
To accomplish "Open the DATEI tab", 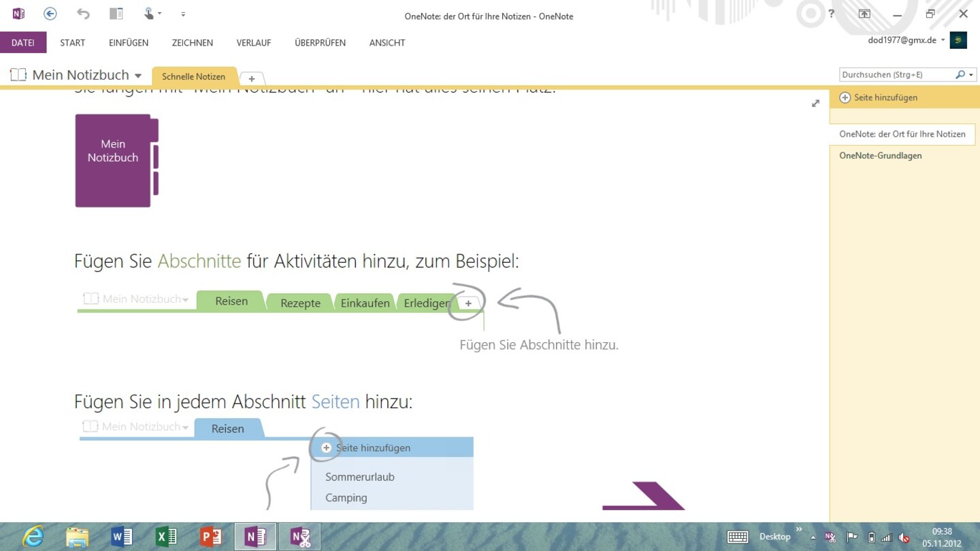I will [x=23, y=42].
